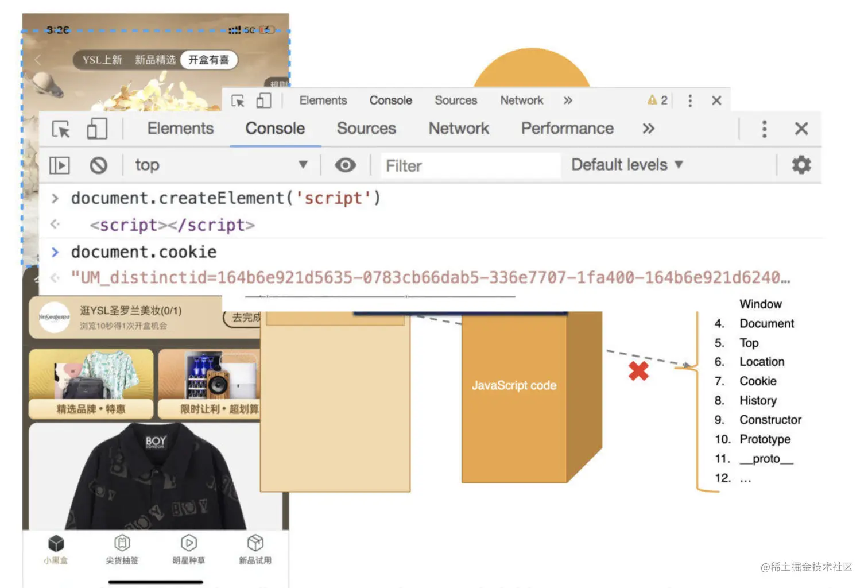The width and height of the screenshot is (868, 588).
Task: Click the large inspect element picker icon
Action: (61, 129)
